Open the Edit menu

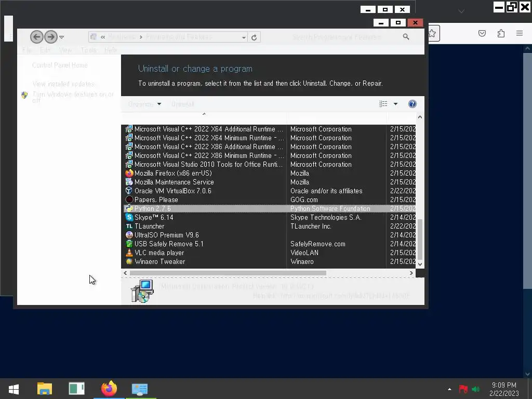[45, 50]
